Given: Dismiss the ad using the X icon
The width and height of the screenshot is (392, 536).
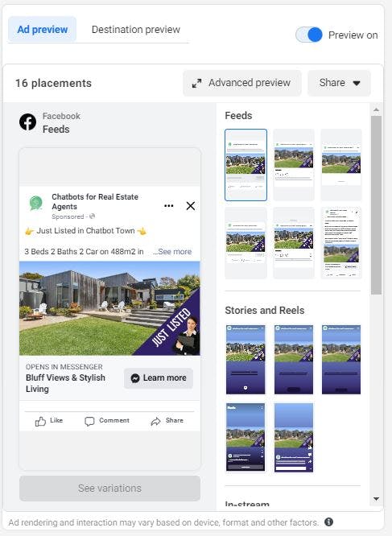Looking at the screenshot, I should click(x=191, y=206).
